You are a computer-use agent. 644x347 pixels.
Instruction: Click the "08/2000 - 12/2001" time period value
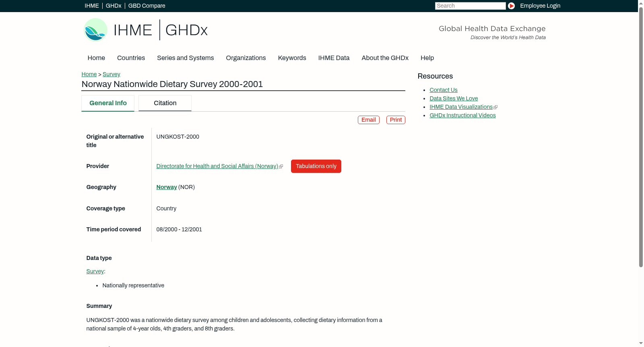(179, 229)
